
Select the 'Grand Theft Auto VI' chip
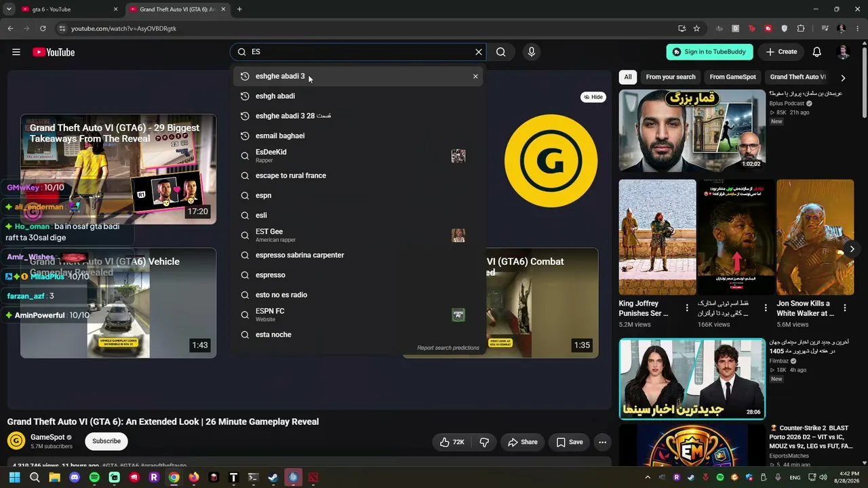pyautogui.click(x=797, y=77)
